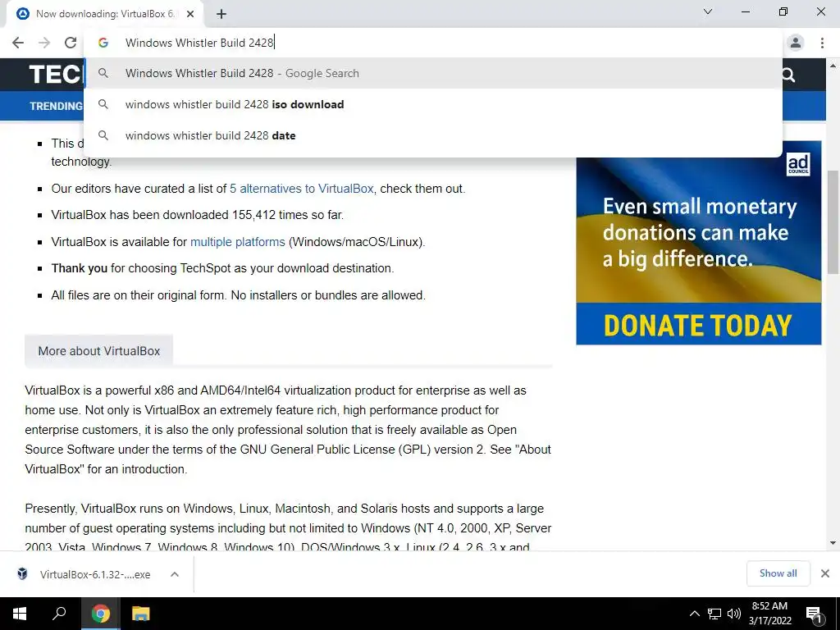Screen dimensions: 840x630
Task: Click the TechSpot site search magnifier icon
Action: 788,75
